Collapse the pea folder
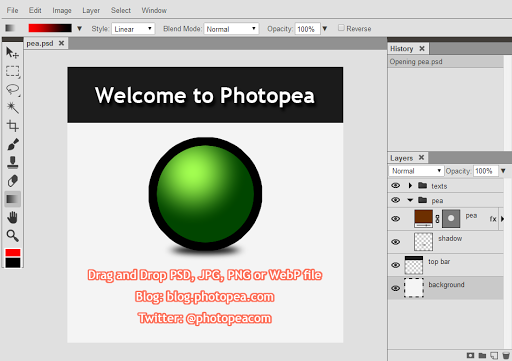 point(410,200)
